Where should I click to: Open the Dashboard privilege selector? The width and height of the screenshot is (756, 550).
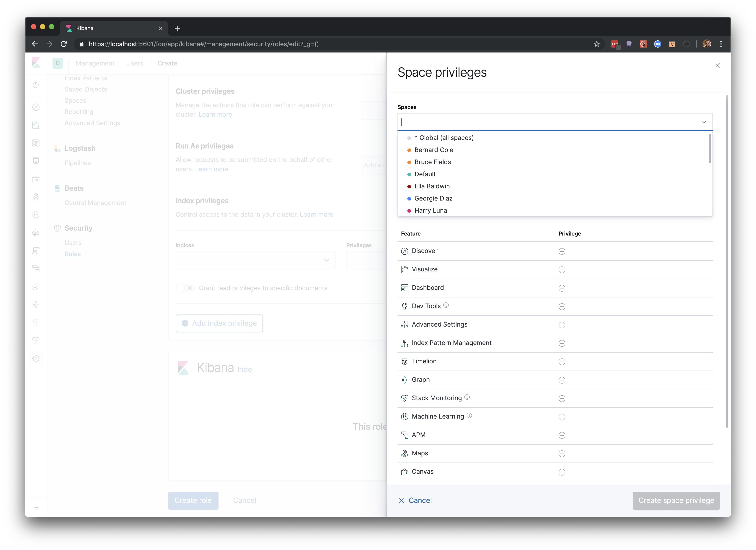click(x=562, y=288)
